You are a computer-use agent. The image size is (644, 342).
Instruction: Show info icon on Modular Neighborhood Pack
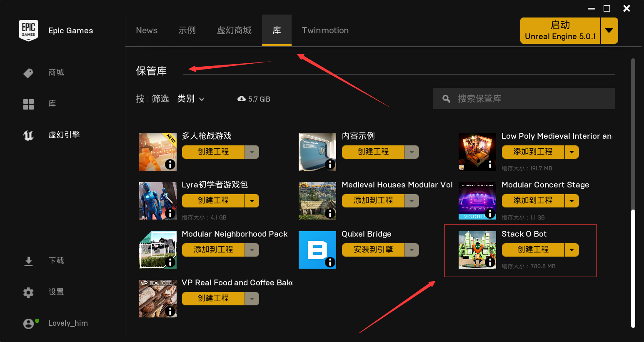click(x=170, y=262)
